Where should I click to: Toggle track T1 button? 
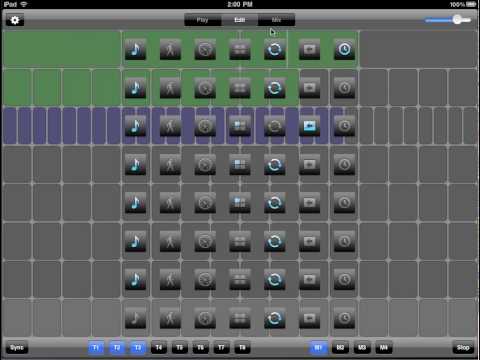[x=96, y=348]
